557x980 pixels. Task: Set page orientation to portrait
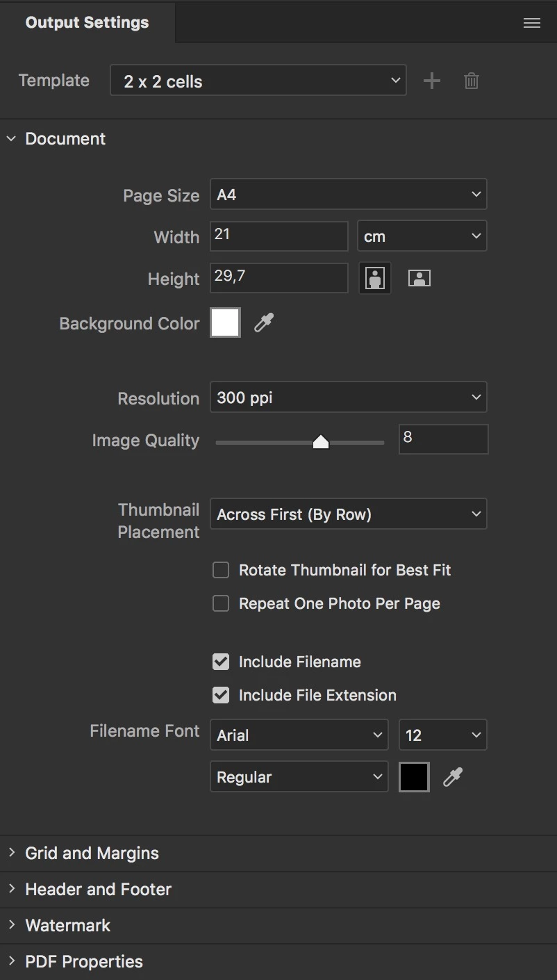pyautogui.click(x=375, y=279)
